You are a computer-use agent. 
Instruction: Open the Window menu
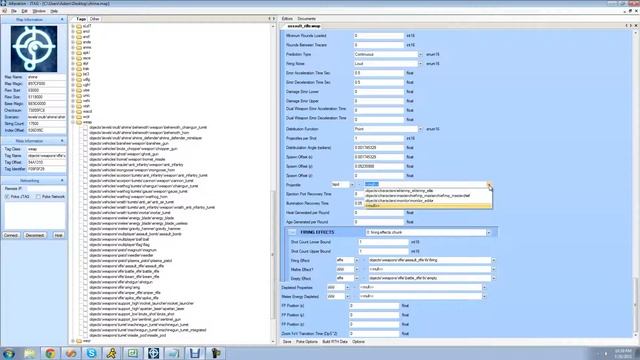39,11
